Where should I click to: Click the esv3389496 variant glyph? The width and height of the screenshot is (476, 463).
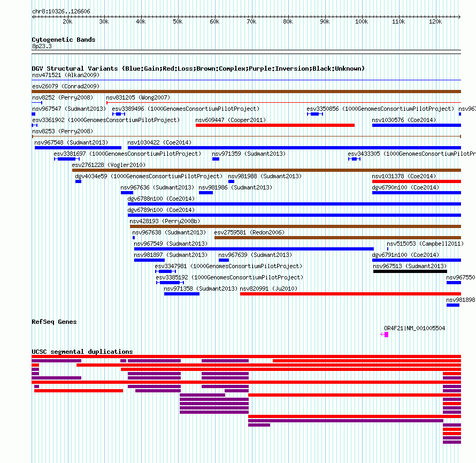click(119, 114)
